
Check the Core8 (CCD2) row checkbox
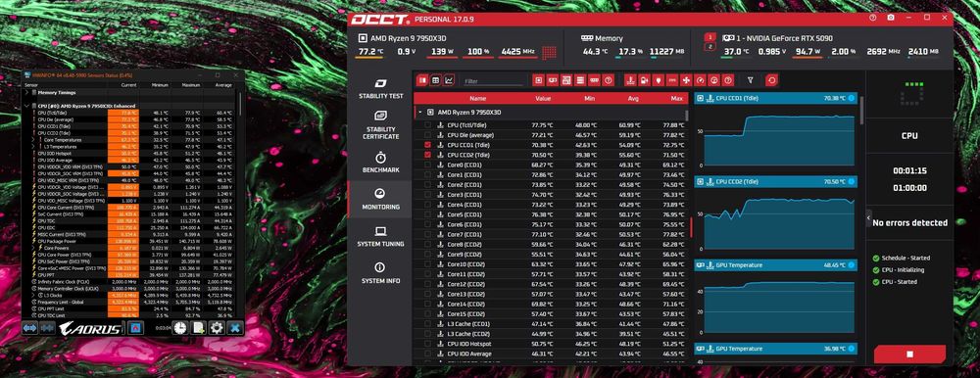click(427, 244)
